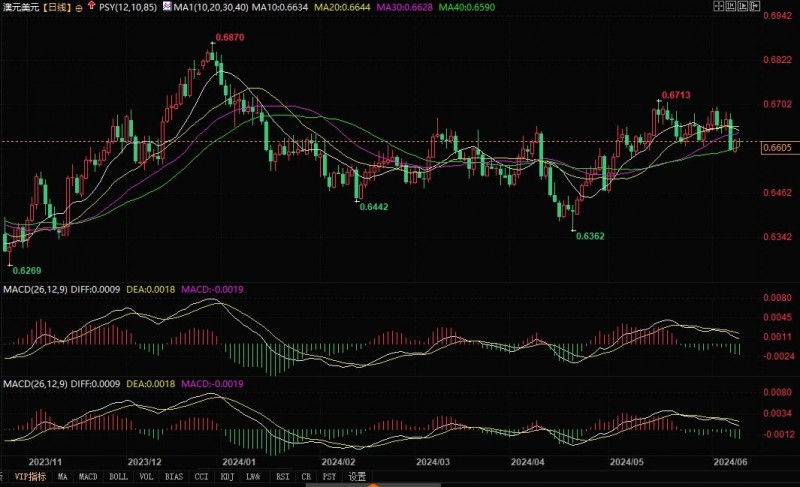Click the 2024/02 date axis label

[338, 462]
